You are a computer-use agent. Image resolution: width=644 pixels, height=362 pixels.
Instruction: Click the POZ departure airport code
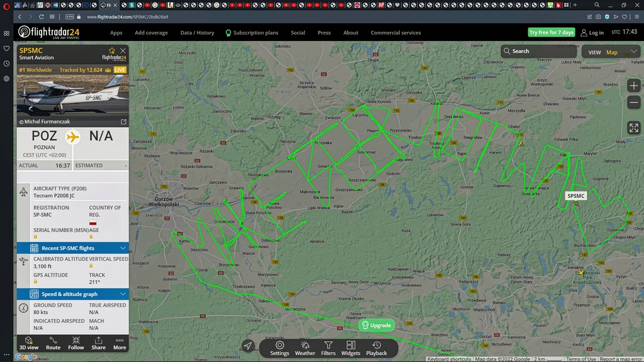(44, 135)
